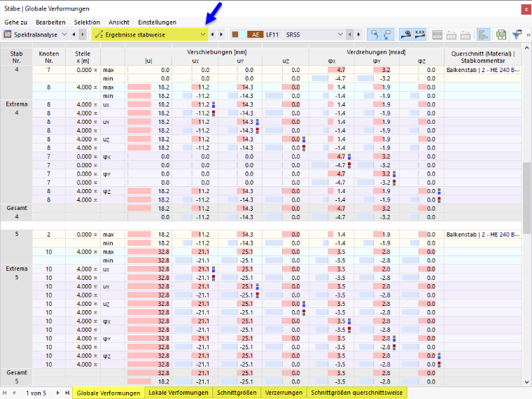Click the 'Knoten Nr.' column header
The width and height of the screenshot is (532, 399).
click(x=49, y=57)
